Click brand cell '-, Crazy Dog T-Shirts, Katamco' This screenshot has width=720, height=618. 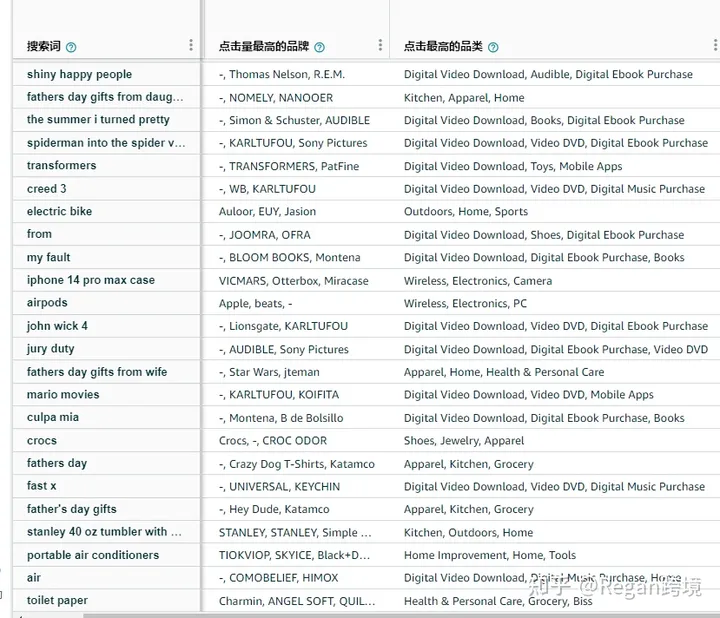(x=297, y=464)
